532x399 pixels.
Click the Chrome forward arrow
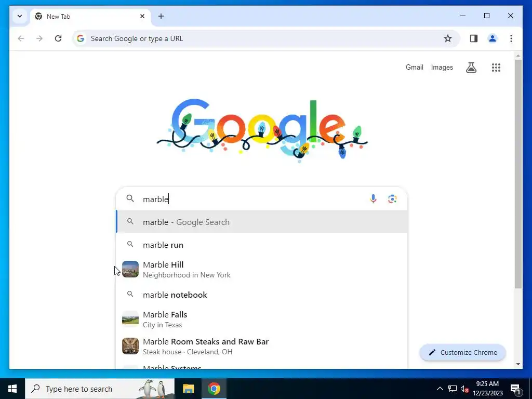[x=39, y=38]
